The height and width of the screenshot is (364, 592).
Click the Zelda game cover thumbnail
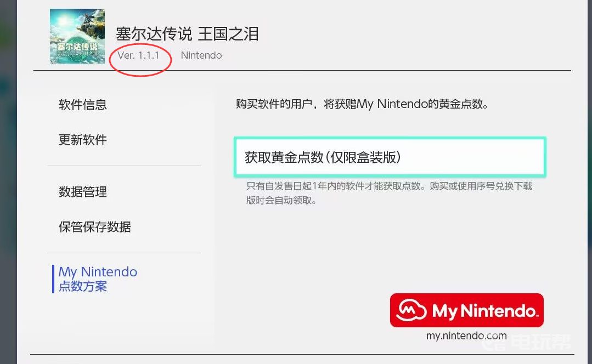[x=77, y=36]
